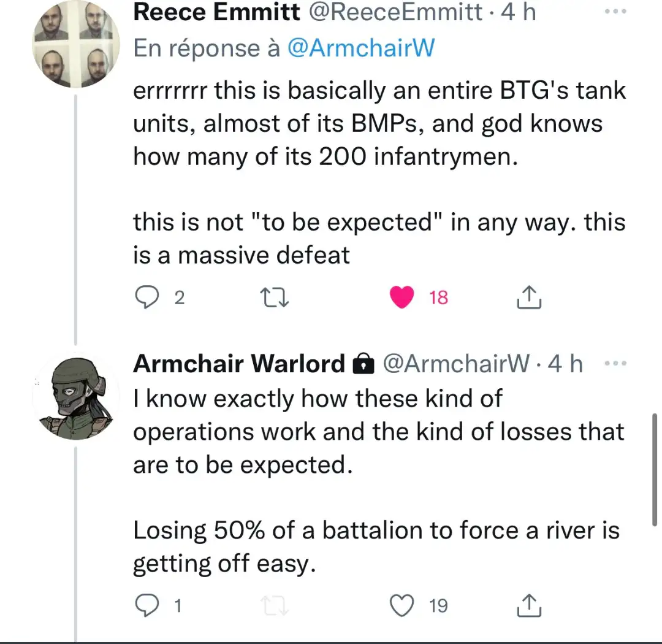Image resolution: width=662 pixels, height=644 pixels.
Task: Like Armchair Warlord's tweet
Action: coord(401,606)
